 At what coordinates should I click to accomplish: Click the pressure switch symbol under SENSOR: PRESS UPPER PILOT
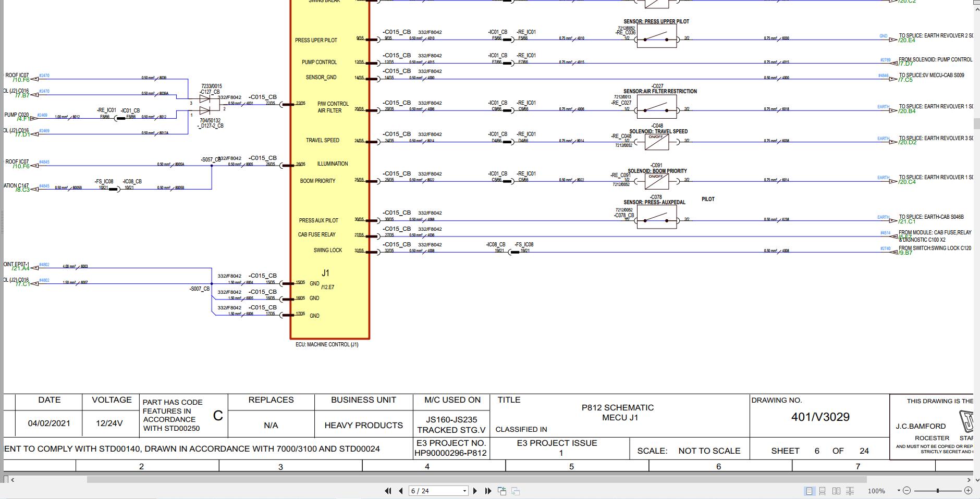[657, 36]
